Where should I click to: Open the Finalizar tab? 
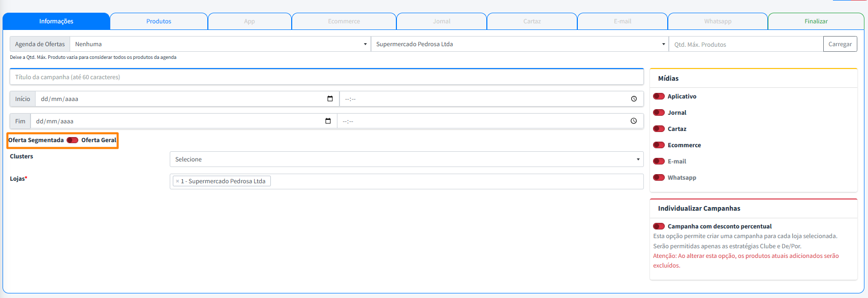(x=816, y=21)
